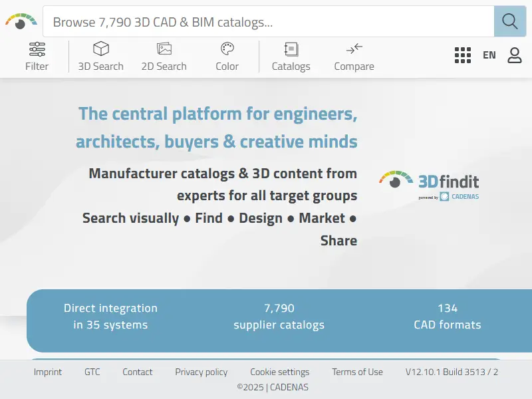
Task: Focus the catalog search input field
Action: point(269,21)
